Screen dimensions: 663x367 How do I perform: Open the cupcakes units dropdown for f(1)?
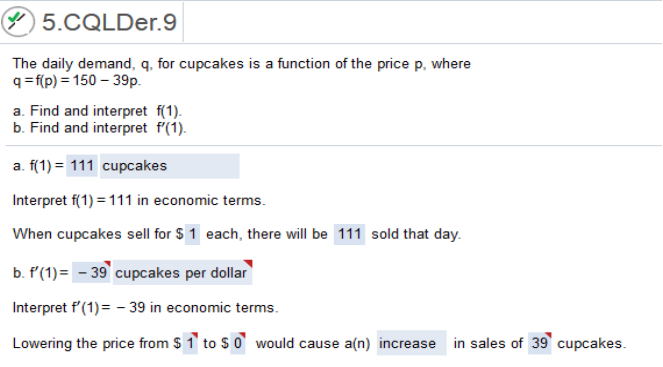click(x=170, y=166)
